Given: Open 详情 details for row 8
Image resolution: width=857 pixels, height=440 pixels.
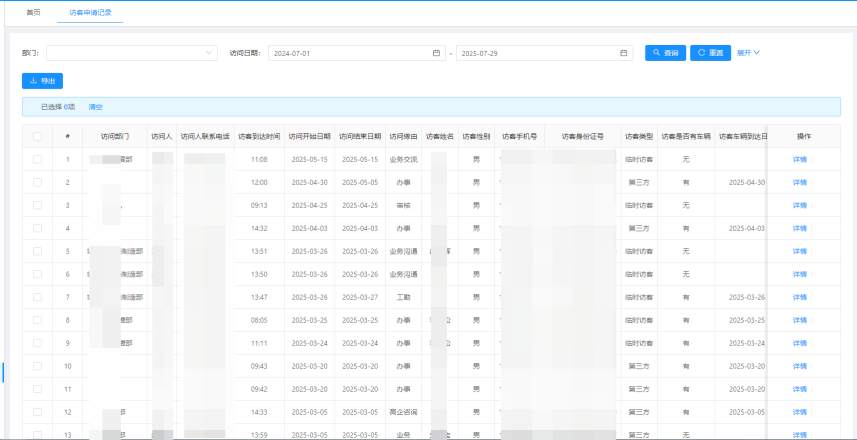Looking at the screenshot, I should click(x=800, y=320).
